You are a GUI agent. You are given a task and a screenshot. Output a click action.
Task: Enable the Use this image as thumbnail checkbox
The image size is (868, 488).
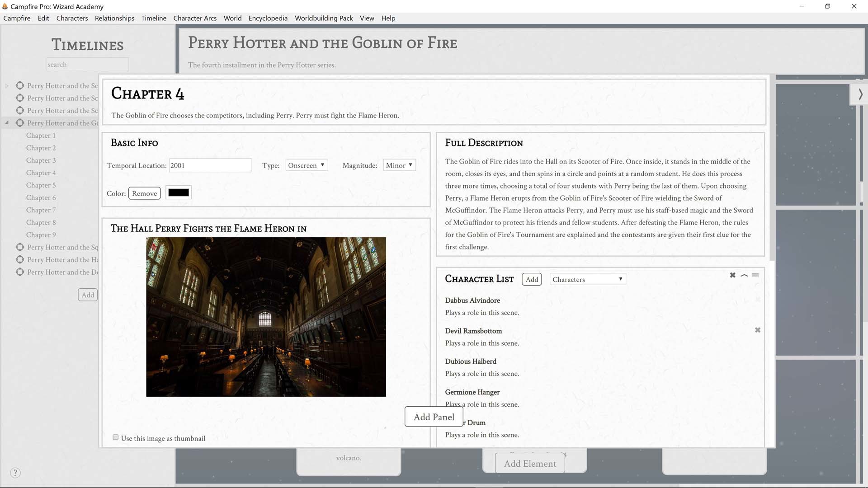pos(116,436)
